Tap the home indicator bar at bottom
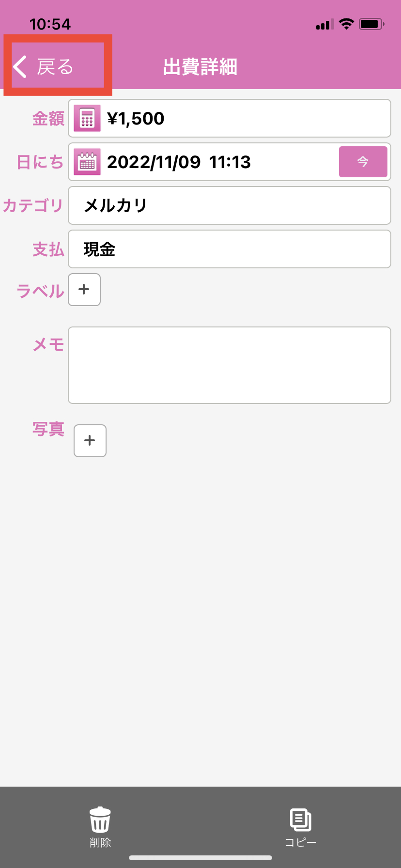 pos(200,858)
